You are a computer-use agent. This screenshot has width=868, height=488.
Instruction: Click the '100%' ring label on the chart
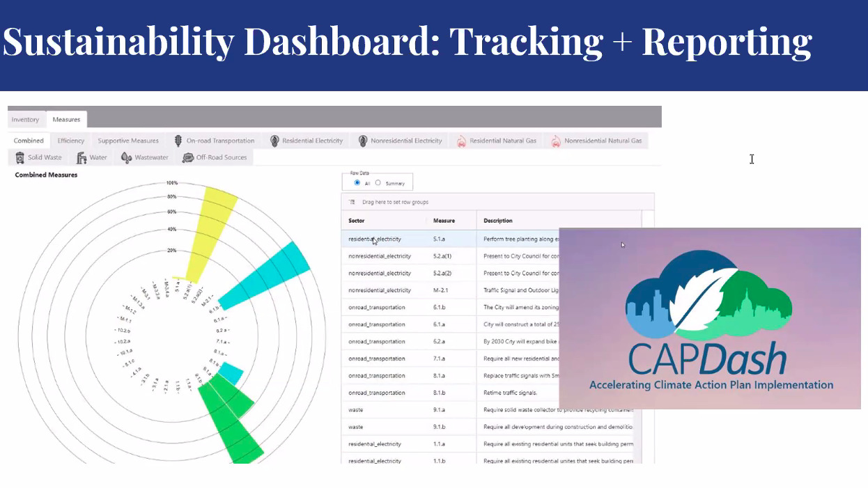(171, 182)
